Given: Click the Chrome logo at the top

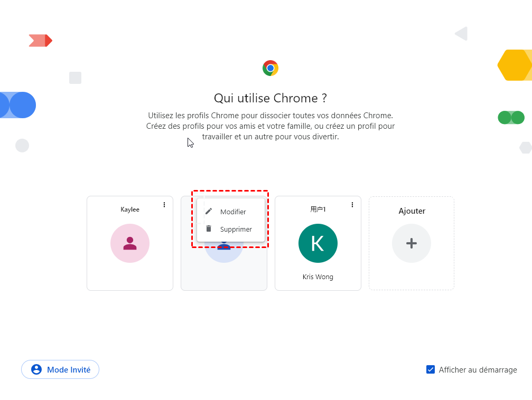Looking at the screenshot, I should click(270, 68).
